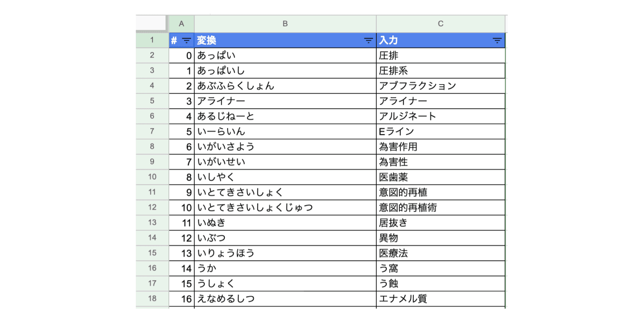Viewport: 644px width, 322px height.
Task: Open filter menu for 変換 column
Action: click(368, 40)
